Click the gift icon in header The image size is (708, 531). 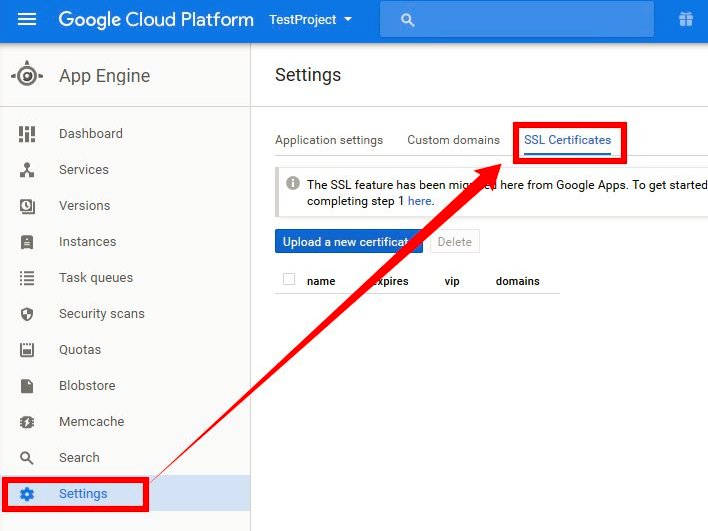(685, 20)
